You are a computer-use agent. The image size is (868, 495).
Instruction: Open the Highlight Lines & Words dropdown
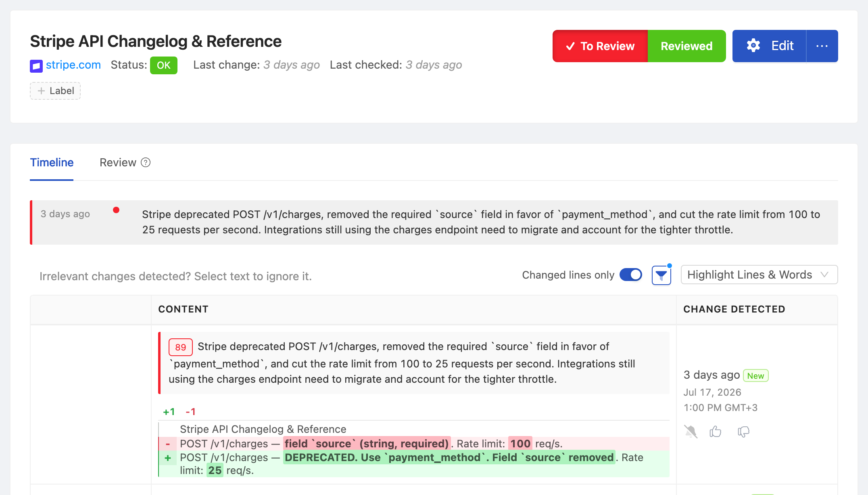759,275
